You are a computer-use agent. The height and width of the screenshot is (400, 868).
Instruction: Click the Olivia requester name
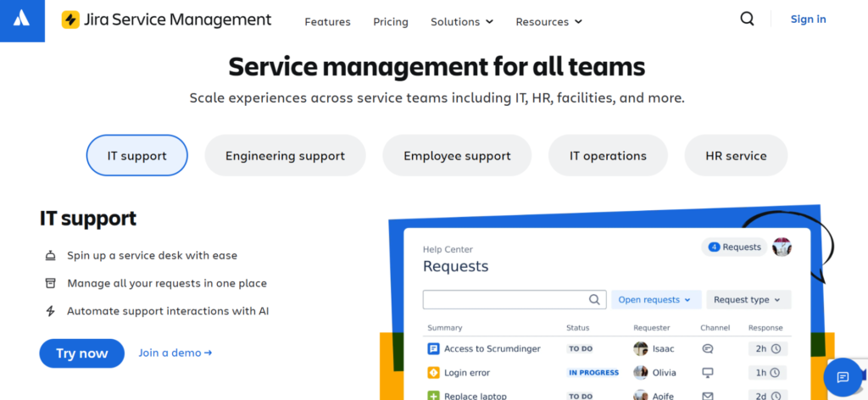tap(665, 372)
